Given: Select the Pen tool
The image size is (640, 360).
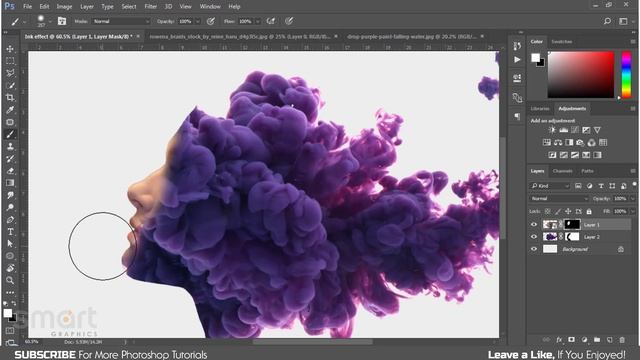Looking at the screenshot, I should click(10, 220).
